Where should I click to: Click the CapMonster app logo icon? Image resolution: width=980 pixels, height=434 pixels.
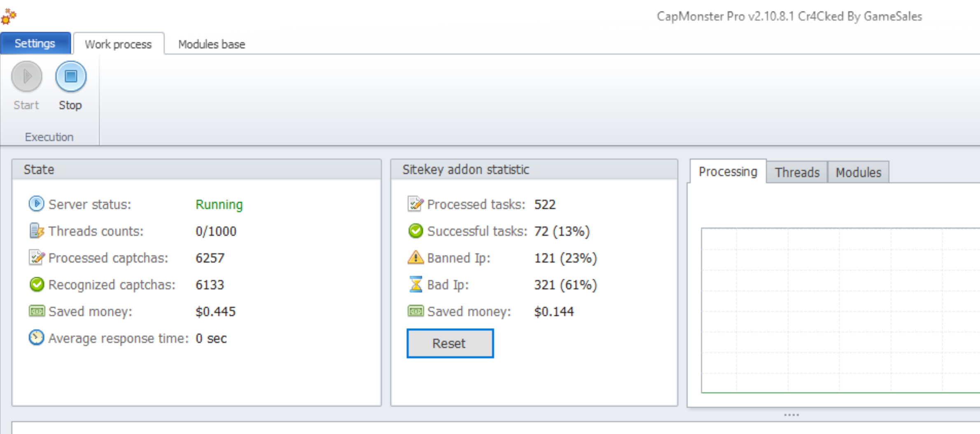click(8, 16)
